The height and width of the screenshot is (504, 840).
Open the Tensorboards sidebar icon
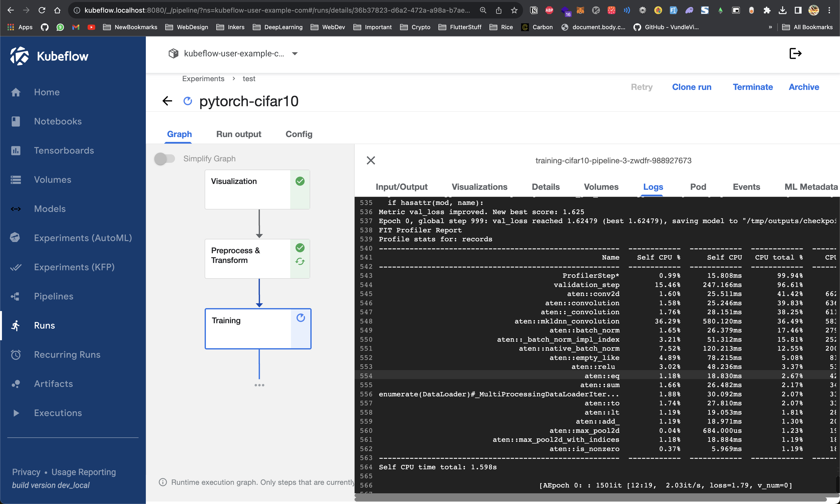(x=16, y=150)
